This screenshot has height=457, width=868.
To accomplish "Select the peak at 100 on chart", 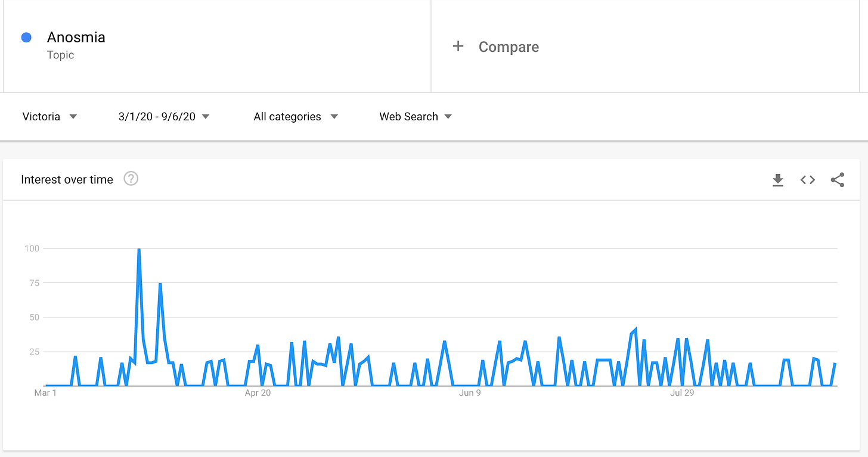I will tap(139, 249).
